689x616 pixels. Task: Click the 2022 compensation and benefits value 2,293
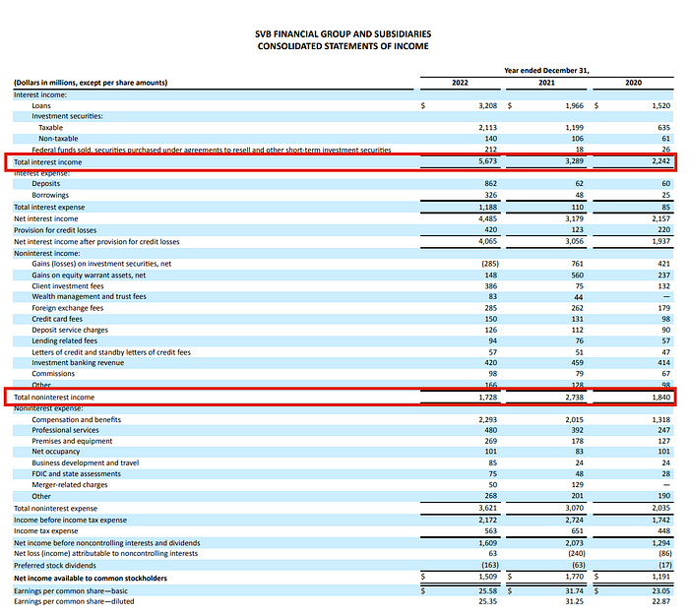488,419
